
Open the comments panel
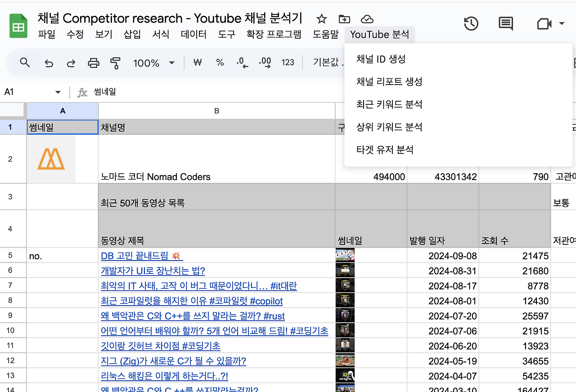505,23
